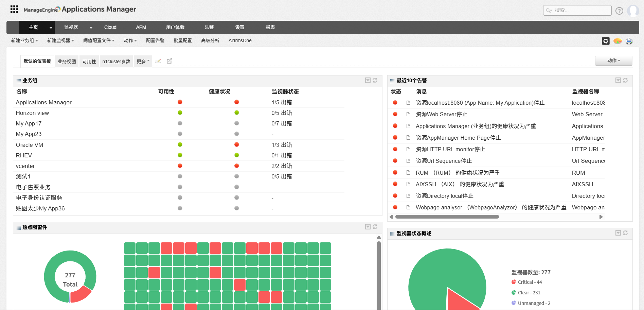Click the Critical legend color dot
Image resolution: width=644 pixels, height=310 pixels.
[x=513, y=282]
